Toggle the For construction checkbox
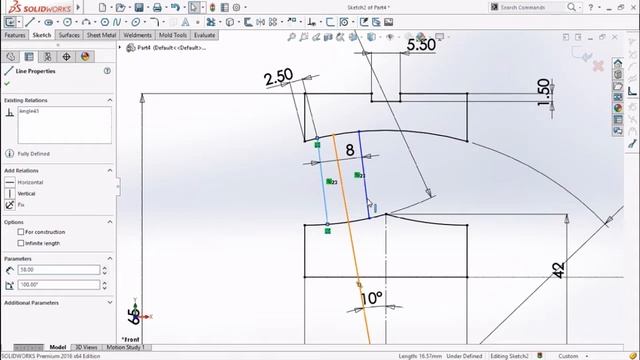640x360 pixels. (x=20, y=232)
